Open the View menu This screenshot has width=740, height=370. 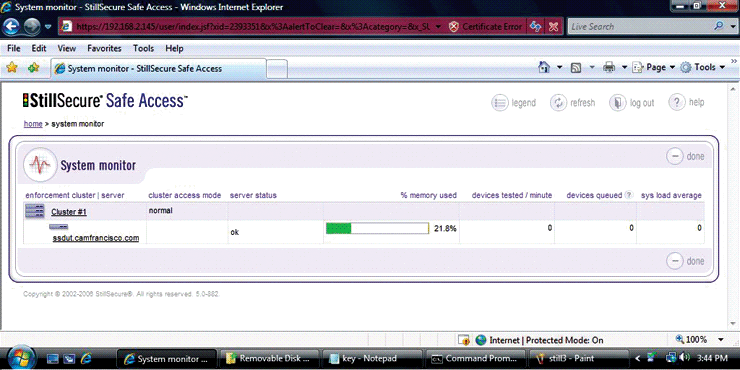point(67,48)
